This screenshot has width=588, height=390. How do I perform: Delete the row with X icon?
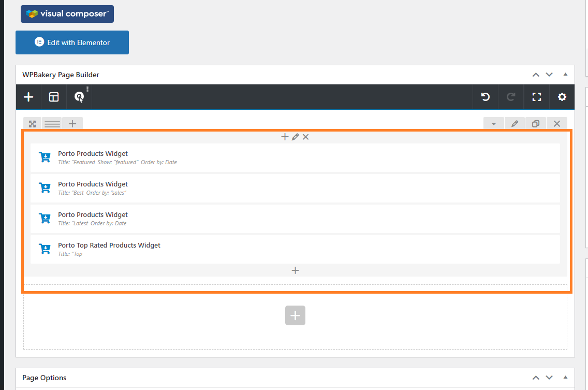click(x=557, y=123)
